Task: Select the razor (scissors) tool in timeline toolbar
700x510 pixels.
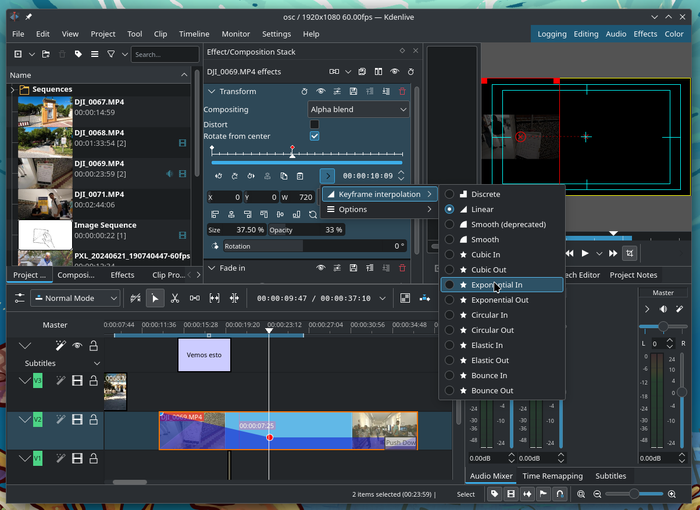Action: pyautogui.click(x=174, y=298)
